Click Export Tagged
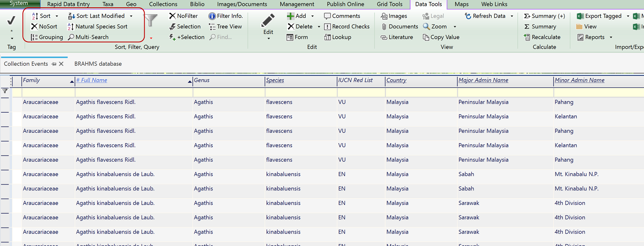644x246 pixels. (x=599, y=16)
